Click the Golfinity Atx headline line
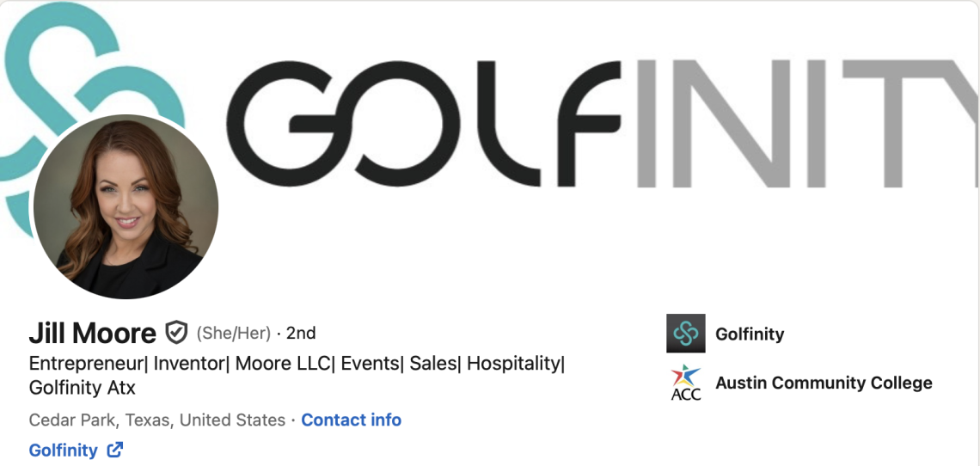This screenshot has height=466, width=980. [82, 388]
